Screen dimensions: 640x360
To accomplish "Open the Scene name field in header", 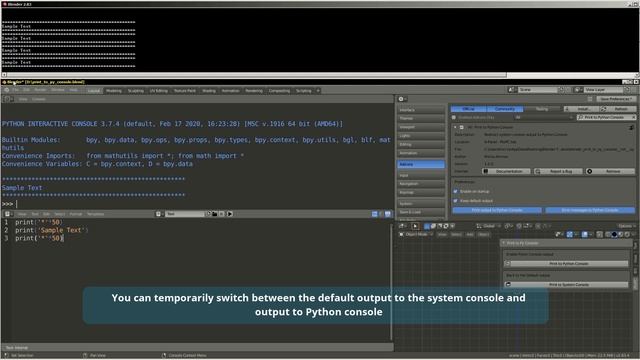I will click(538, 90).
